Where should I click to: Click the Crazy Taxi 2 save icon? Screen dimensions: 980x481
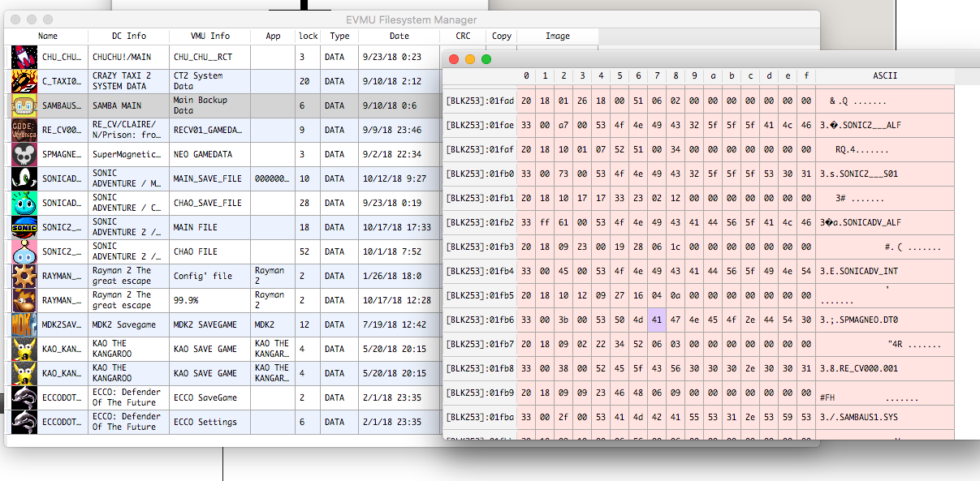24,81
